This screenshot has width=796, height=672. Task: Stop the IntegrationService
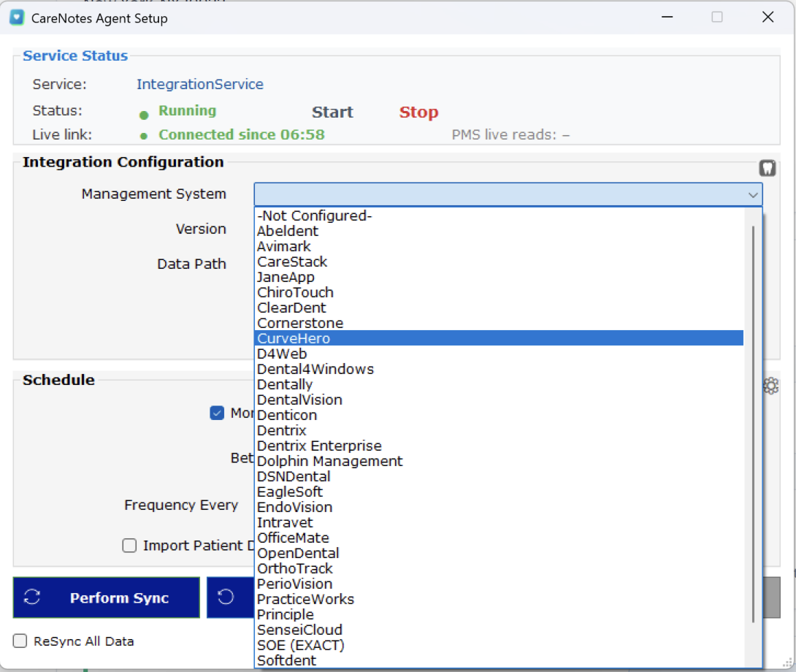418,112
